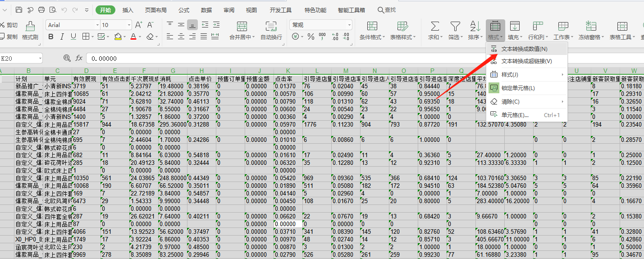Open Rows and Columns (行和列) dropdown
Screen dimensions: 644x259
[538, 31]
